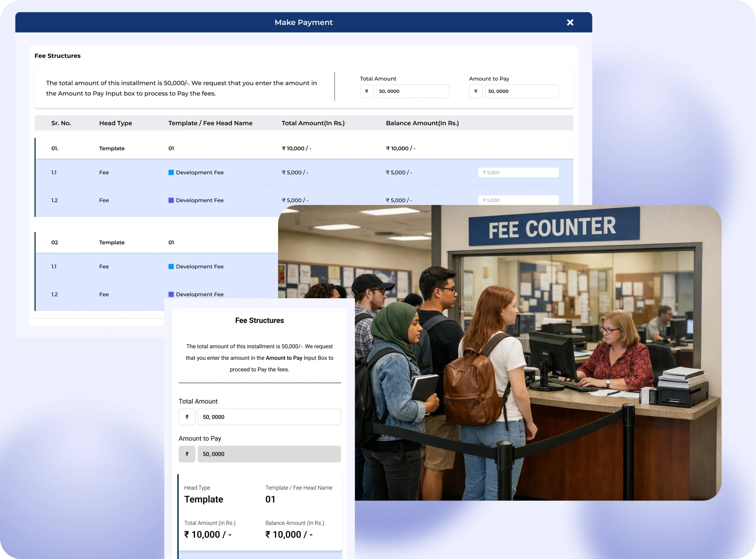Click the rupee icon beside Amount to Pay
The height and width of the screenshot is (559, 756).
(x=475, y=91)
